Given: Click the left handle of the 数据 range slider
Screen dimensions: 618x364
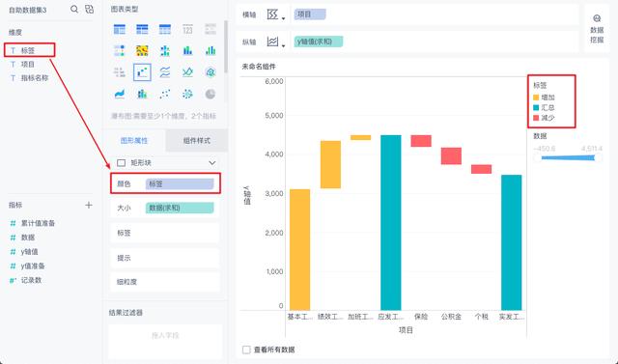Looking at the screenshot, I should tap(537, 158).
